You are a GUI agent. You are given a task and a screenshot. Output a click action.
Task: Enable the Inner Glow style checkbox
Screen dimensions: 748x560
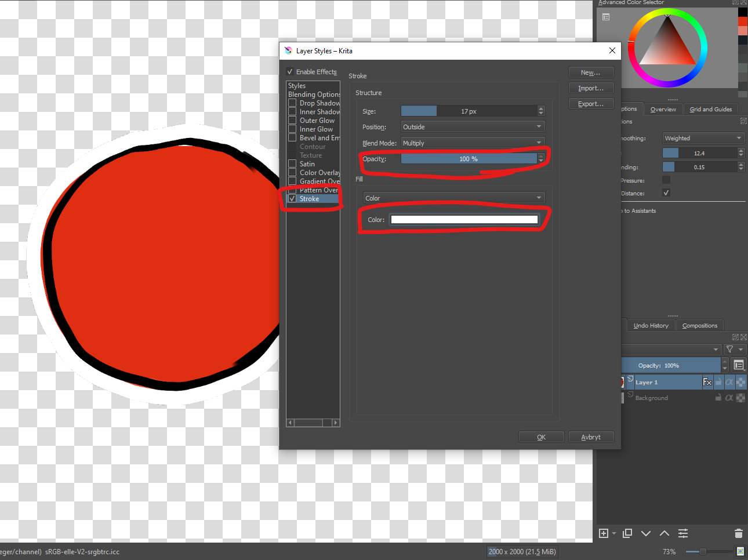pos(292,129)
